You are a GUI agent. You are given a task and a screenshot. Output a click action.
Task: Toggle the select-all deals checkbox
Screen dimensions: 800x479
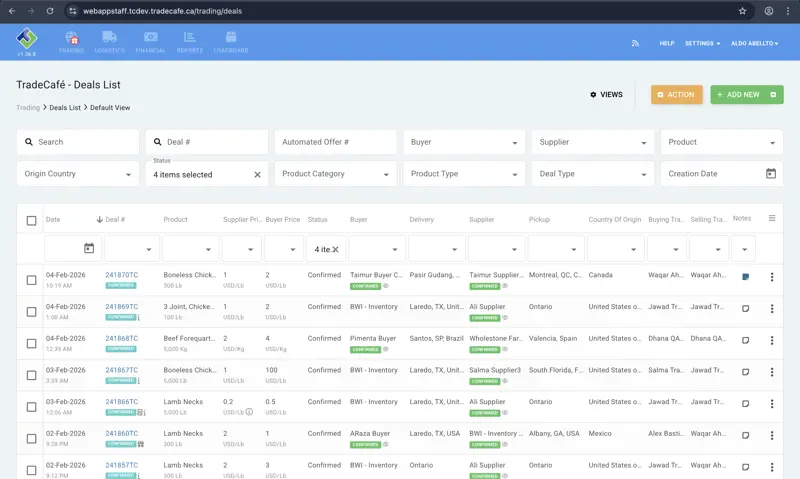pyautogui.click(x=31, y=220)
